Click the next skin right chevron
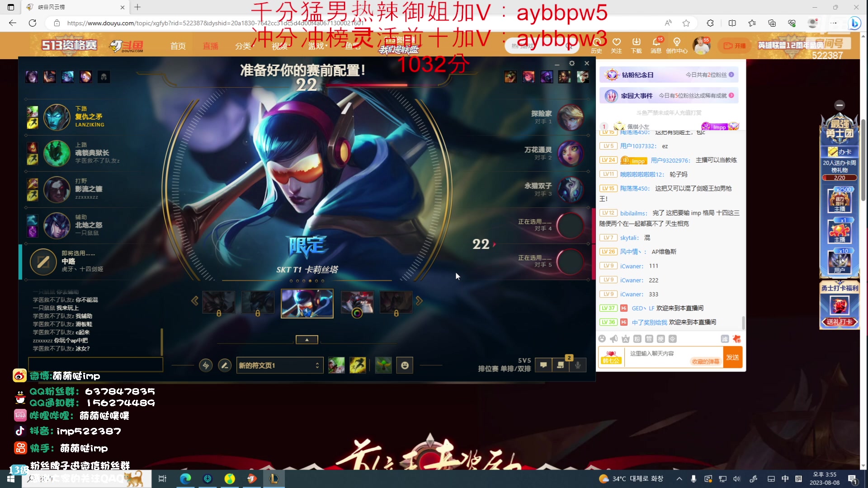 pyautogui.click(x=419, y=301)
